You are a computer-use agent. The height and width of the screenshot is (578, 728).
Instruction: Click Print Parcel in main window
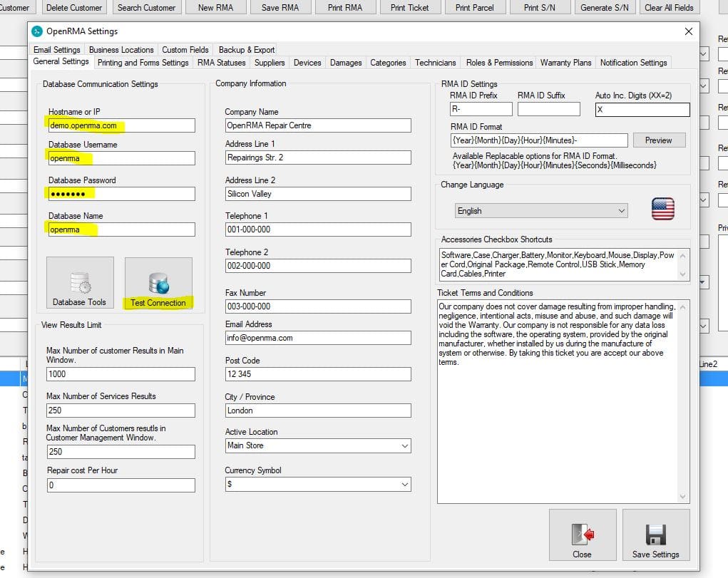point(474,7)
